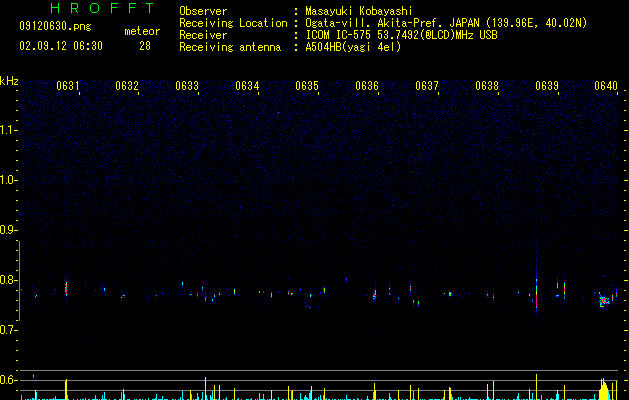Viewport: 629px width, 400px height.
Task: Click the meteor count label
Action: [x=142, y=31]
